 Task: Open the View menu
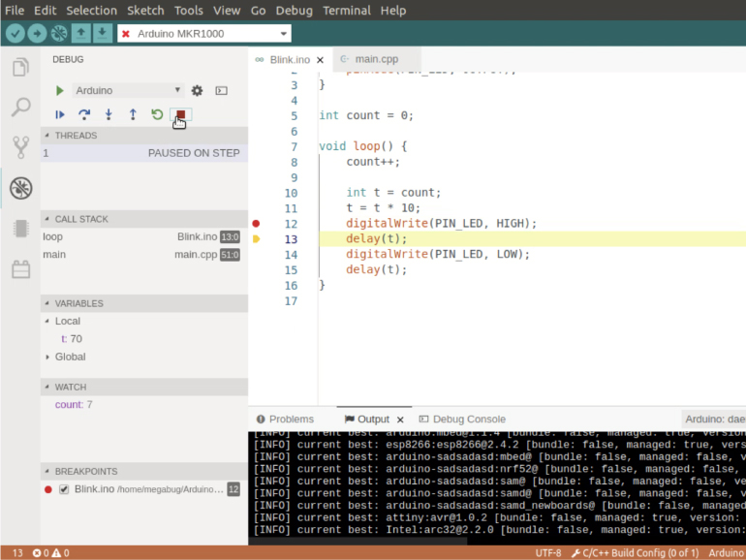click(x=227, y=10)
